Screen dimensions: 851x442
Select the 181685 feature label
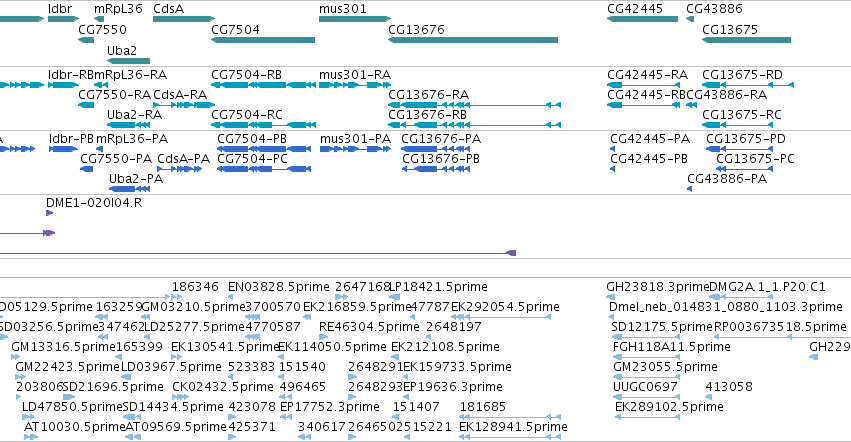pos(482,407)
